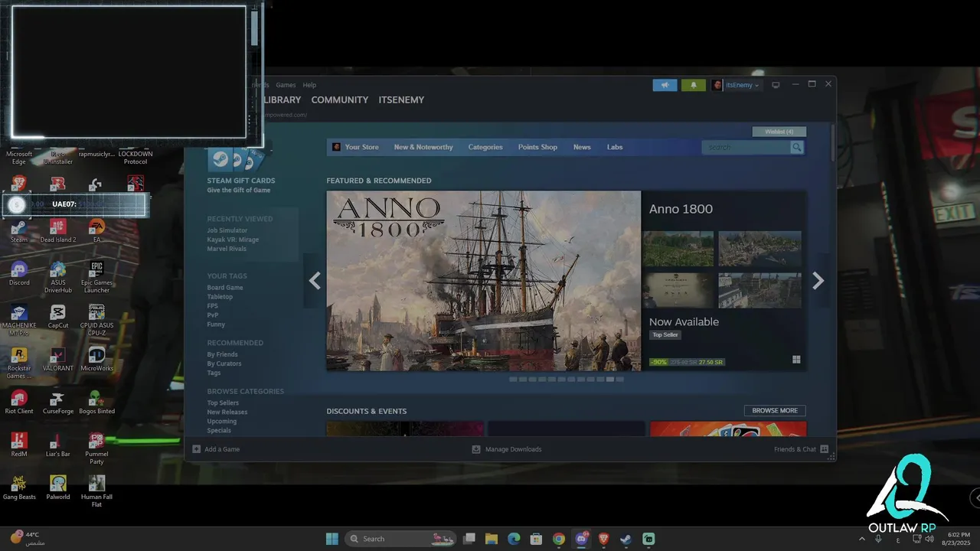Open Pummel Party desktop shortcut
Screen dimensions: 980x551
[x=96, y=448]
